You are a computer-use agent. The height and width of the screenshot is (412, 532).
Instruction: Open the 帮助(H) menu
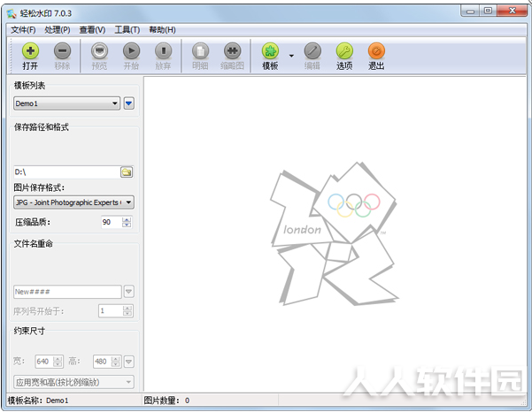[x=162, y=30]
